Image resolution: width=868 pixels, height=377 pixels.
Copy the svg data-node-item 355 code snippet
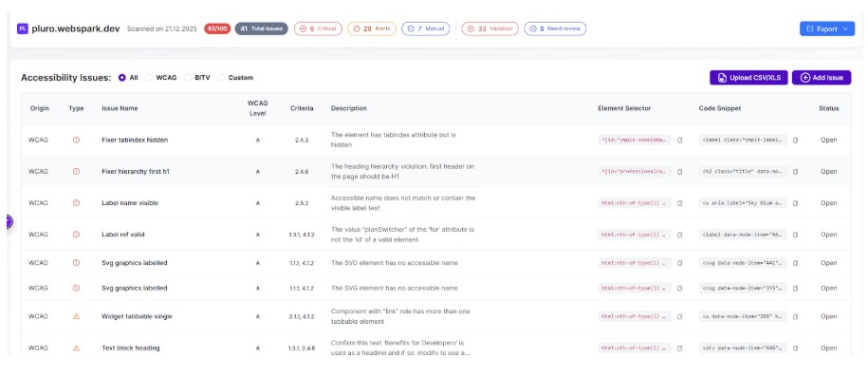click(x=796, y=289)
